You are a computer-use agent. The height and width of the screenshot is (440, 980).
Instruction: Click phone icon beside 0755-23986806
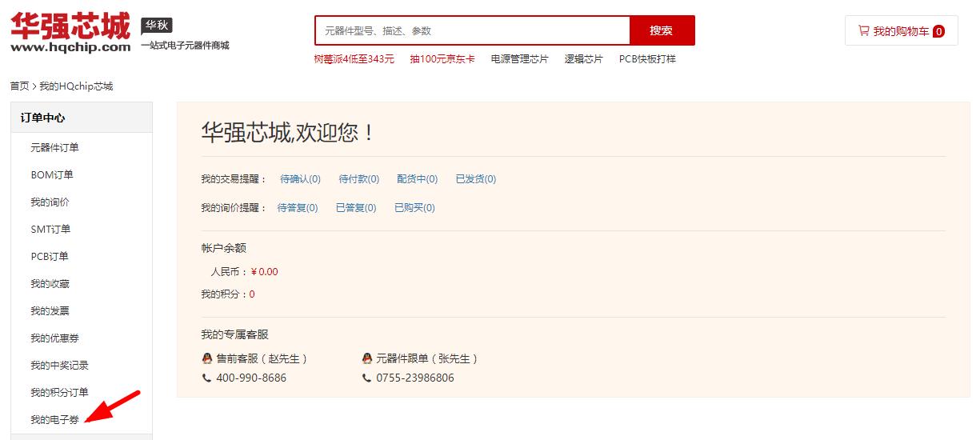point(367,378)
